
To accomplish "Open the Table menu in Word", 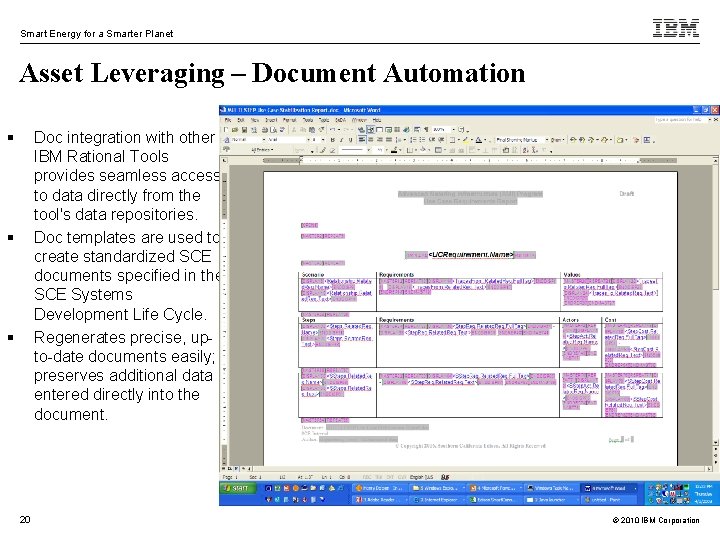I will tap(324, 120).
